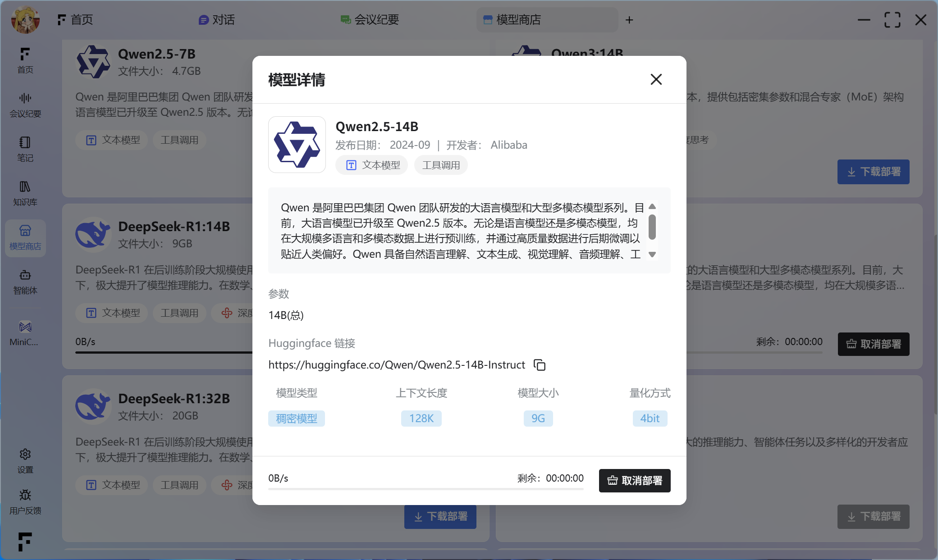Open 会议纪要 in the left sidebar
This screenshot has width=938, height=560.
[25, 105]
